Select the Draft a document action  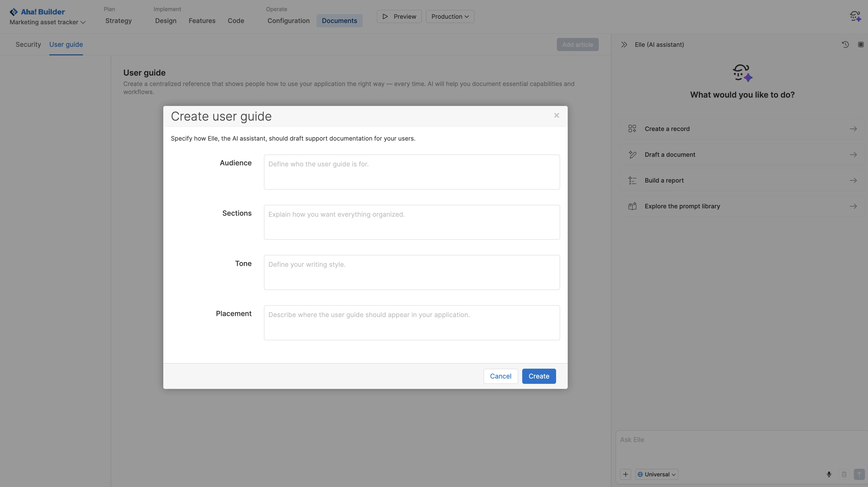[741, 154]
